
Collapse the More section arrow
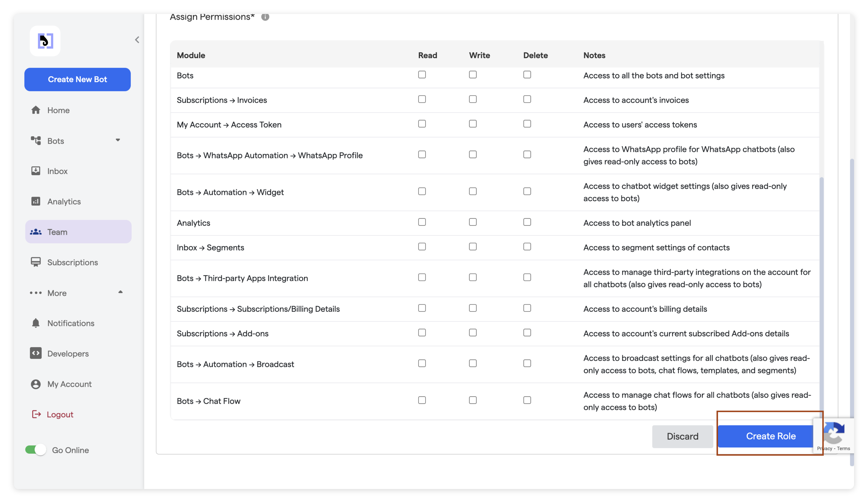click(120, 292)
